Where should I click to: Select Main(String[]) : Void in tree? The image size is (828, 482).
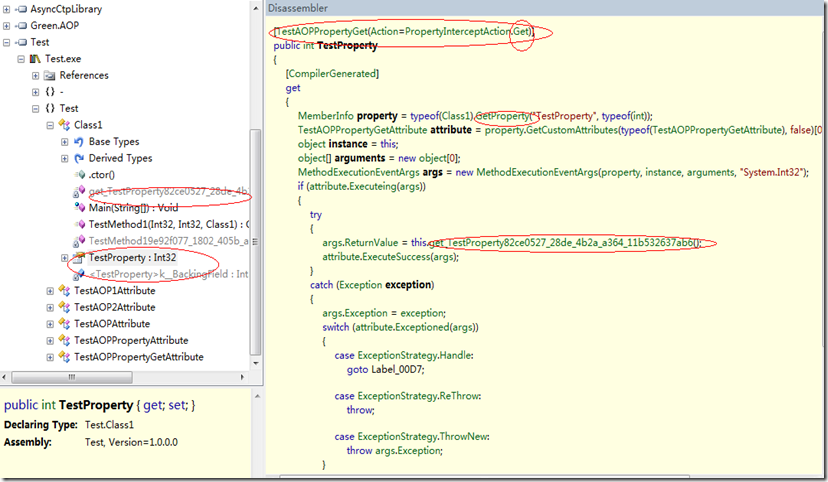pos(133,207)
